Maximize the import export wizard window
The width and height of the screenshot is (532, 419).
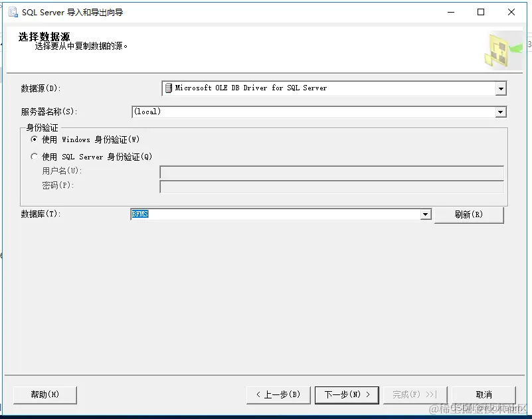(x=481, y=13)
